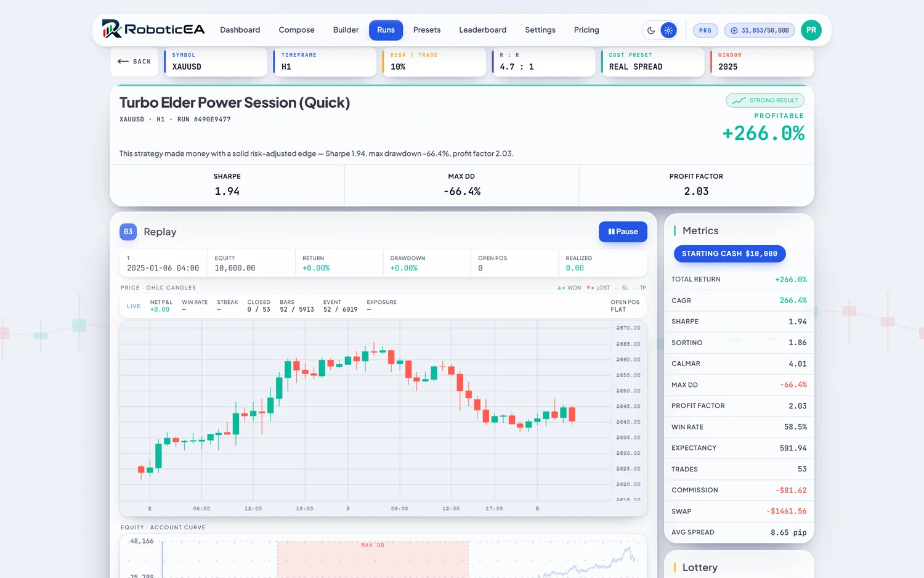The height and width of the screenshot is (578, 924).
Task: Click the R : R 4.7 : 1 card
Action: 543,62
